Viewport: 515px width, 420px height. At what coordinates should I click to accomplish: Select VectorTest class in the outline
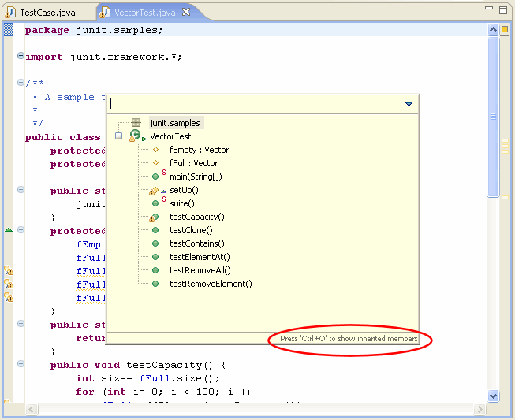coord(170,136)
